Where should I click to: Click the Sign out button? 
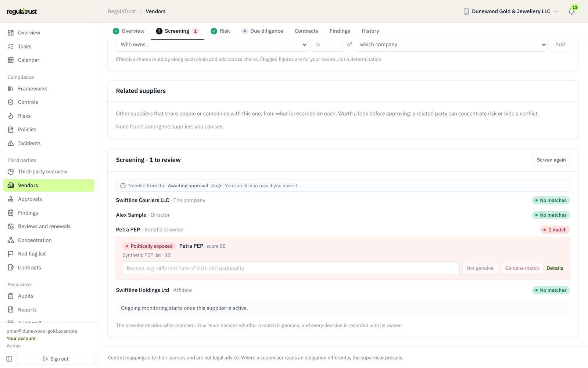click(x=55, y=359)
